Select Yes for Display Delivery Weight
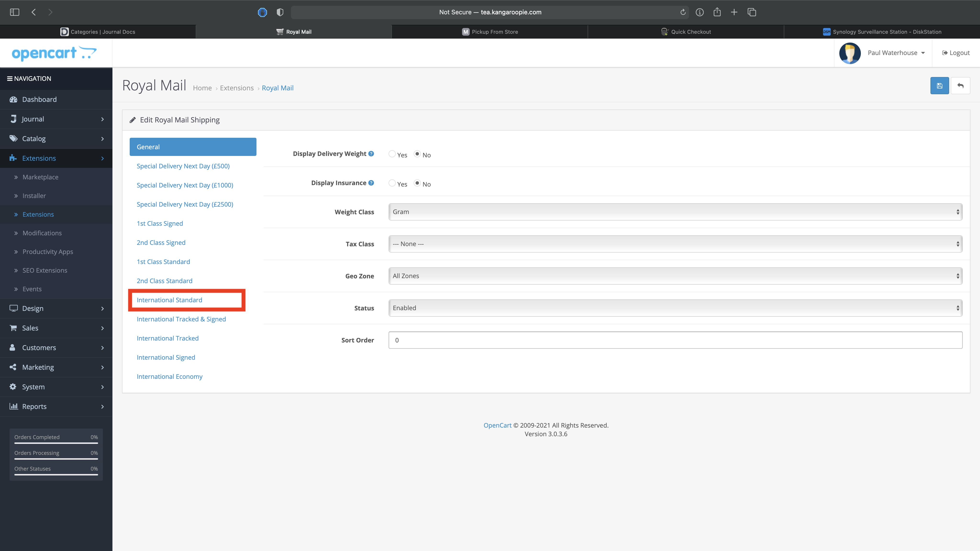 [x=392, y=154]
